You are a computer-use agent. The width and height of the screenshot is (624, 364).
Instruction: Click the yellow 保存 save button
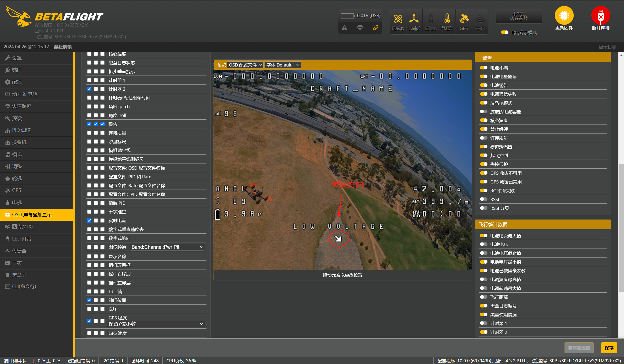(609, 348)
